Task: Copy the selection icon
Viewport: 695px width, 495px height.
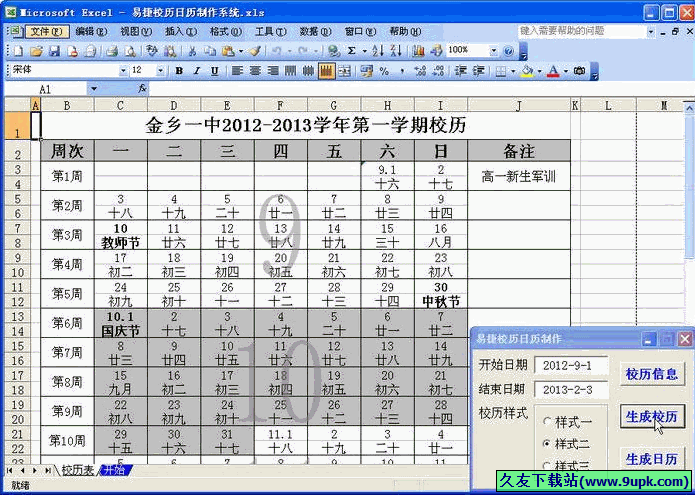Action: coord(210,51)
